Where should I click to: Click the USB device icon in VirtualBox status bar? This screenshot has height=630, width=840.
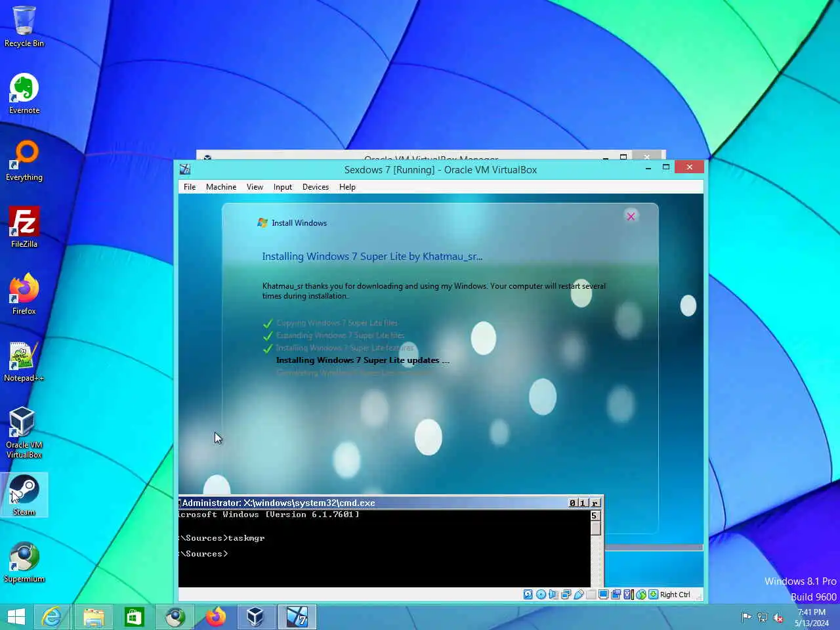(579, 595)
